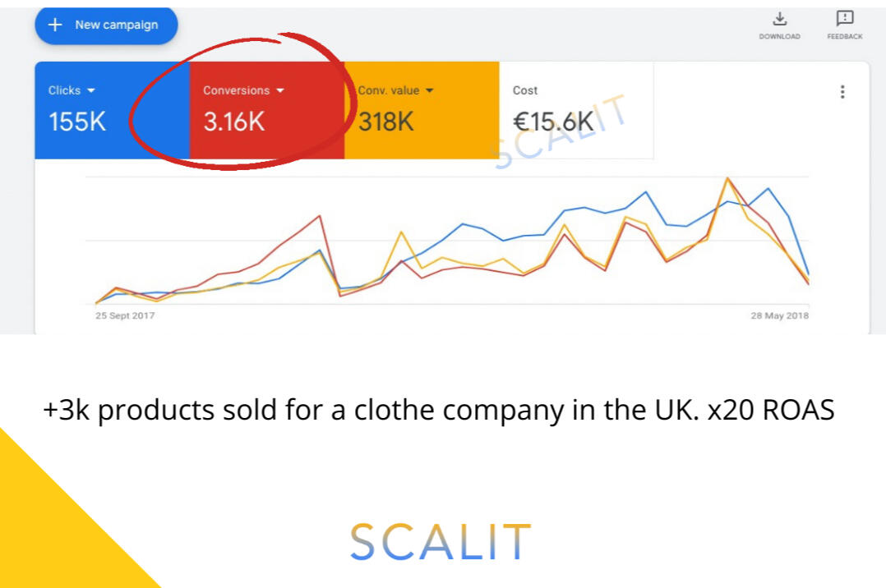Screen dimensions: 886x588
Task: Select the blue Clicks metric card
Action: click(112, 110)
